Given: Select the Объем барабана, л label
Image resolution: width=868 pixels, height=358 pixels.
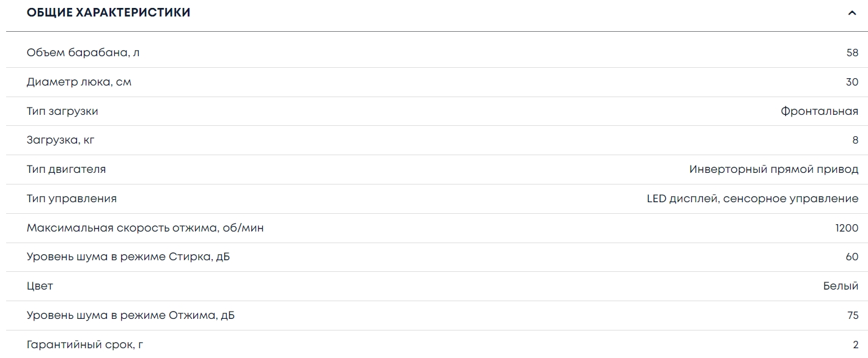Looking at the screenshot, I should (83, 53).
